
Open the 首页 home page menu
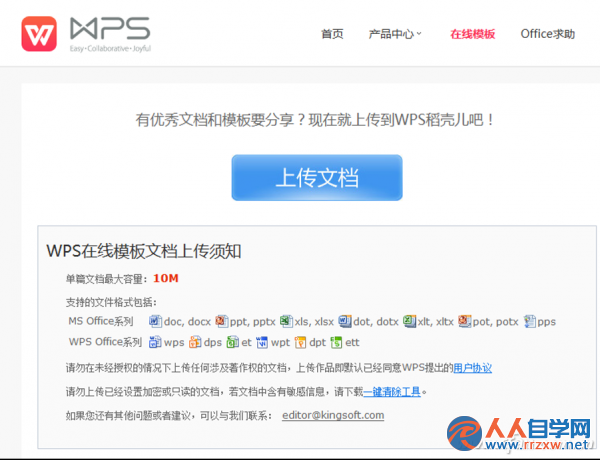coord(332,34)
